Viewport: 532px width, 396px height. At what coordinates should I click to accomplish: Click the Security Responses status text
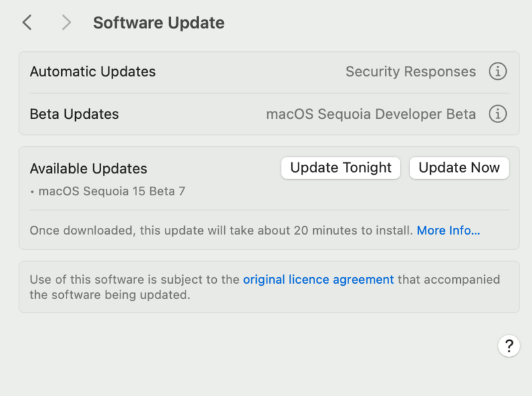410,72
